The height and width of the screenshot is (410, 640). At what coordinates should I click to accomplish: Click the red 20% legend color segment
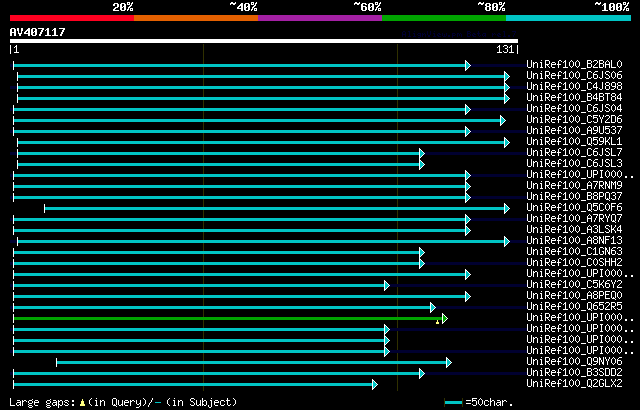click(72, 18)
